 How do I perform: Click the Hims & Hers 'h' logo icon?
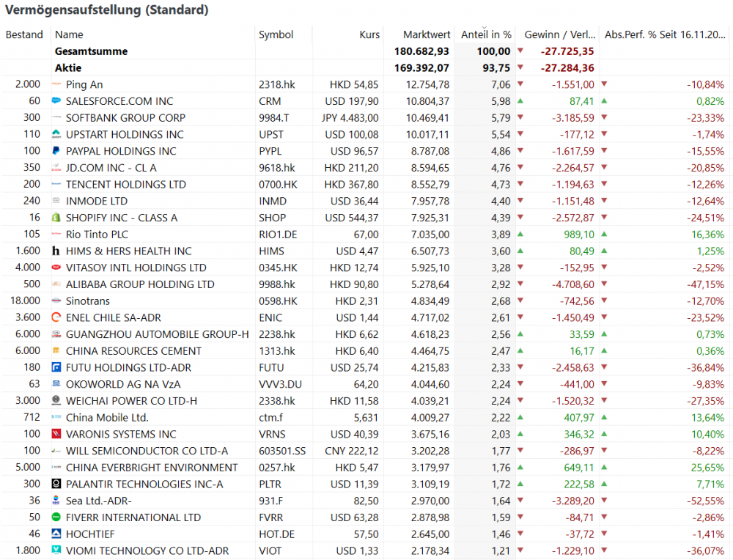click(x=56, y=251)
